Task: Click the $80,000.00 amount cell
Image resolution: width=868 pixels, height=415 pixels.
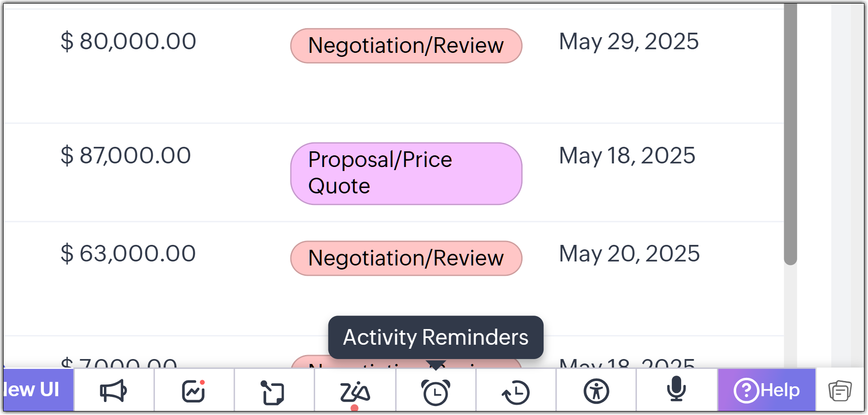Action: (x=129, y=41)
